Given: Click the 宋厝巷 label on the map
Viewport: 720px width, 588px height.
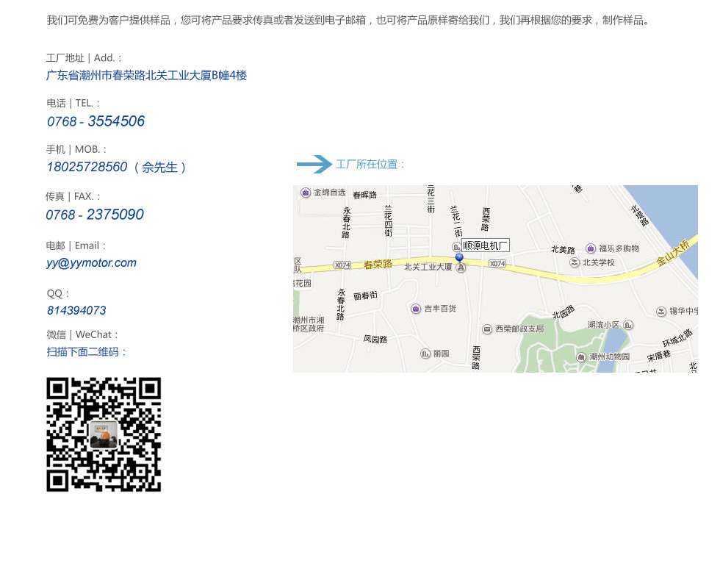Looking at the screenshot, I should click(659, 356).
